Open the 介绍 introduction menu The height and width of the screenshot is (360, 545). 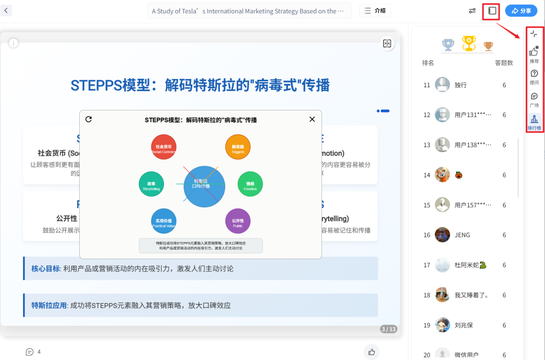375,11
